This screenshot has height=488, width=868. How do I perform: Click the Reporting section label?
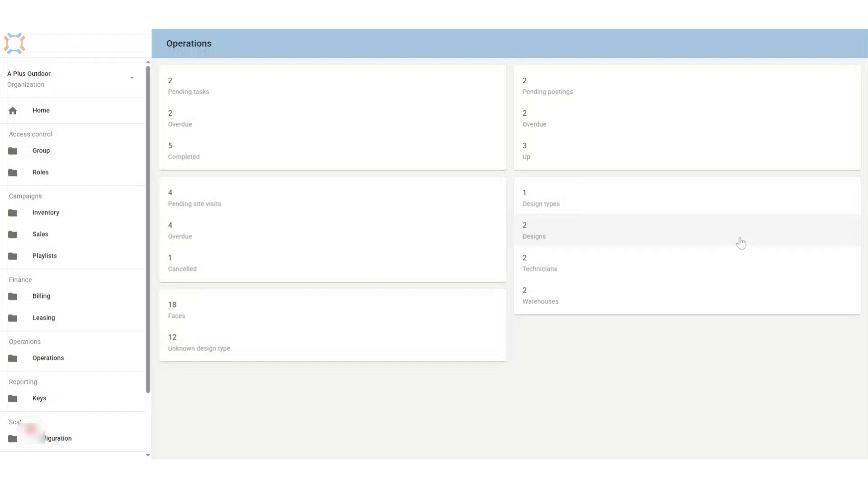click(x=23, y=382)
